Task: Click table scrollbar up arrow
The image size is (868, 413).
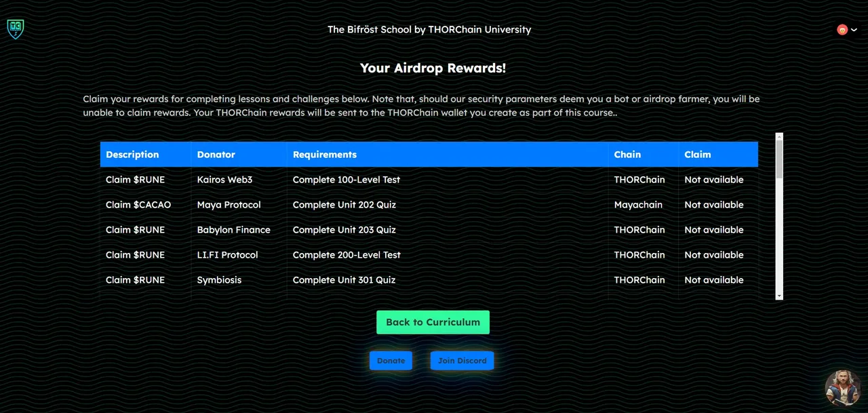Action: (779, 136)
